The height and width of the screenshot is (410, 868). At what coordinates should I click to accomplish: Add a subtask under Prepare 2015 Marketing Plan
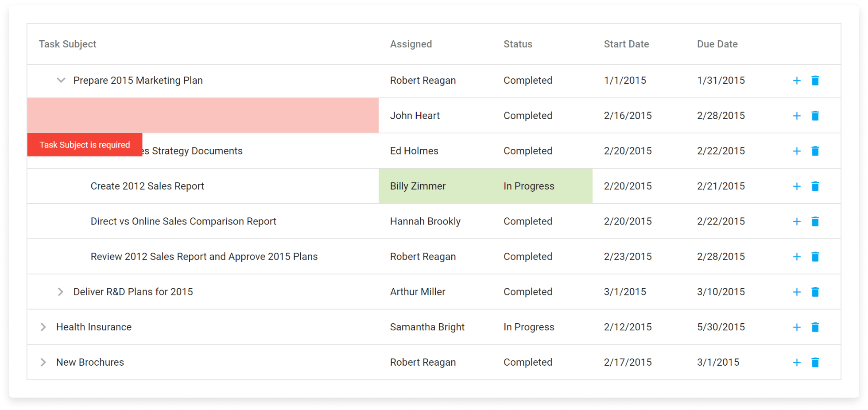click(796, 81)
